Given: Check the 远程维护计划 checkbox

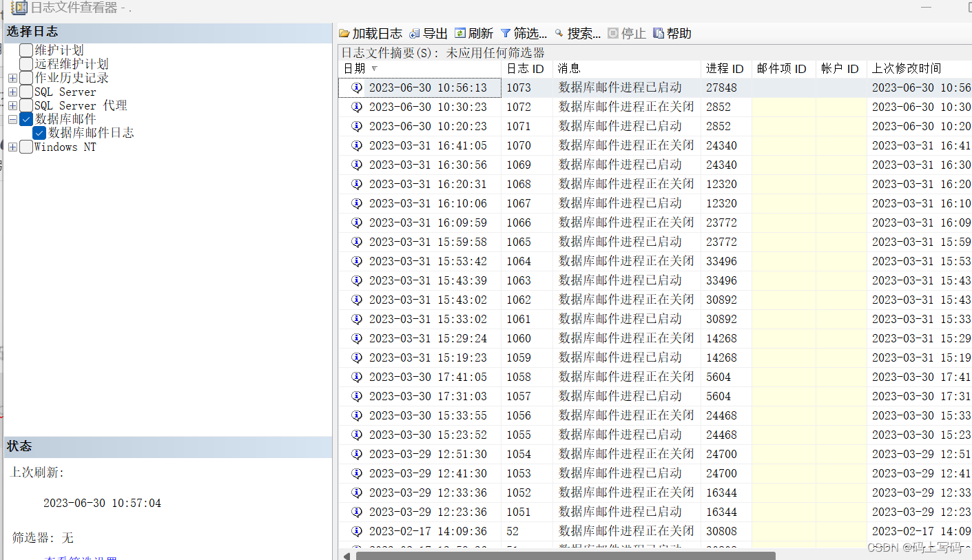Looking at the screenshot, I should click(26, 64).
